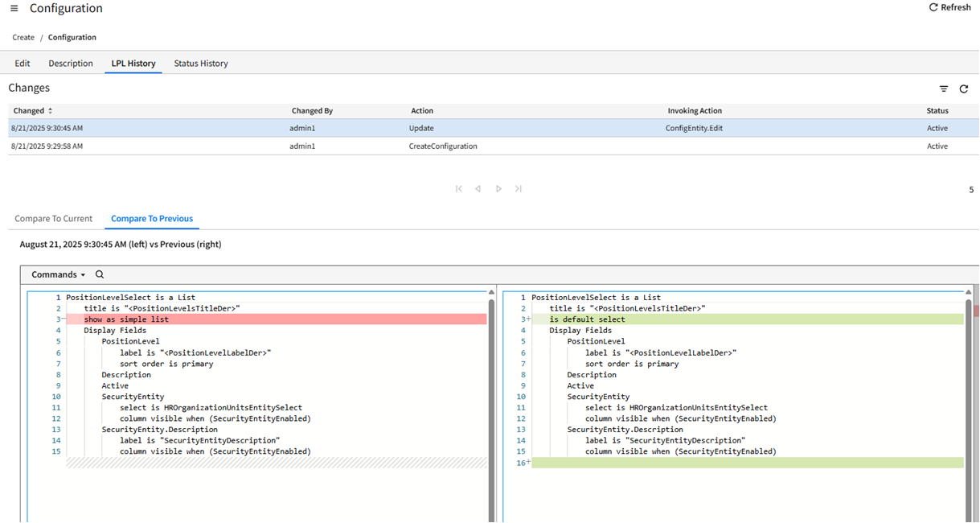
Task: Switch to the Description tab
Action: click(x=71, y=64)
